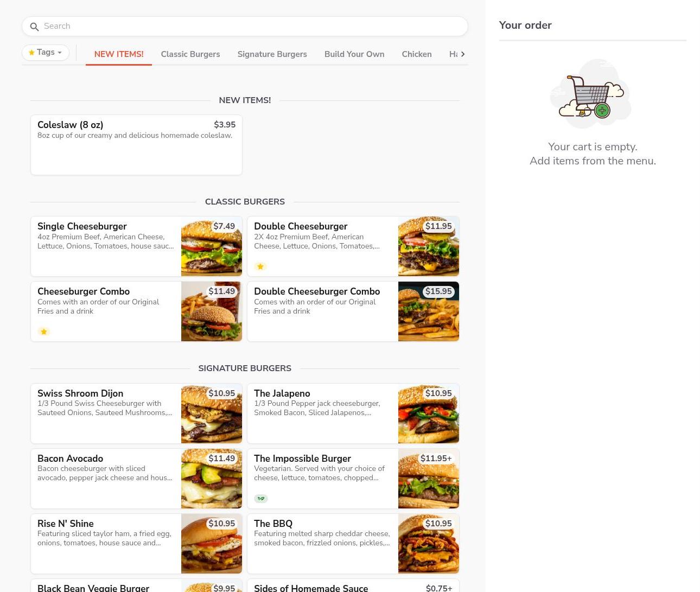
Task: Click the star badge on Double Cheeseburger
Action: tap(260, 266)
